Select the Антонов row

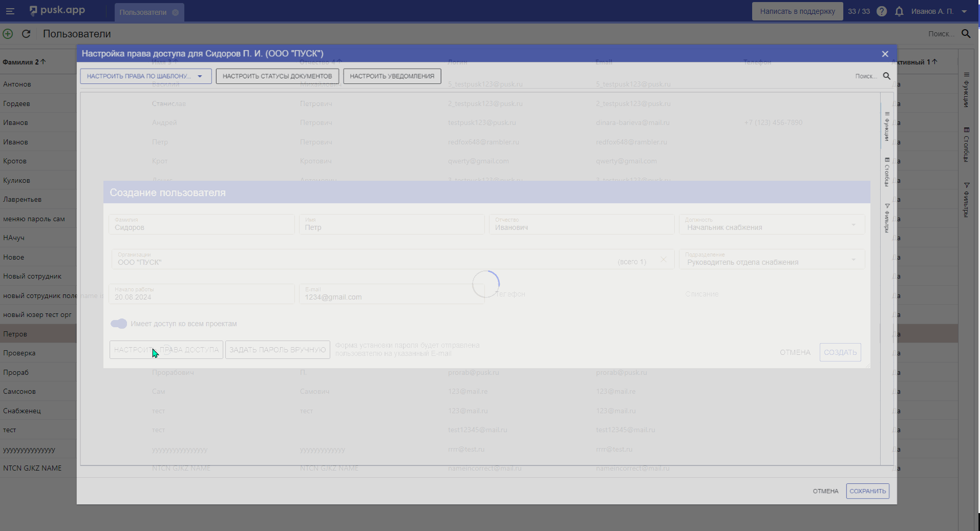point(479,84)
